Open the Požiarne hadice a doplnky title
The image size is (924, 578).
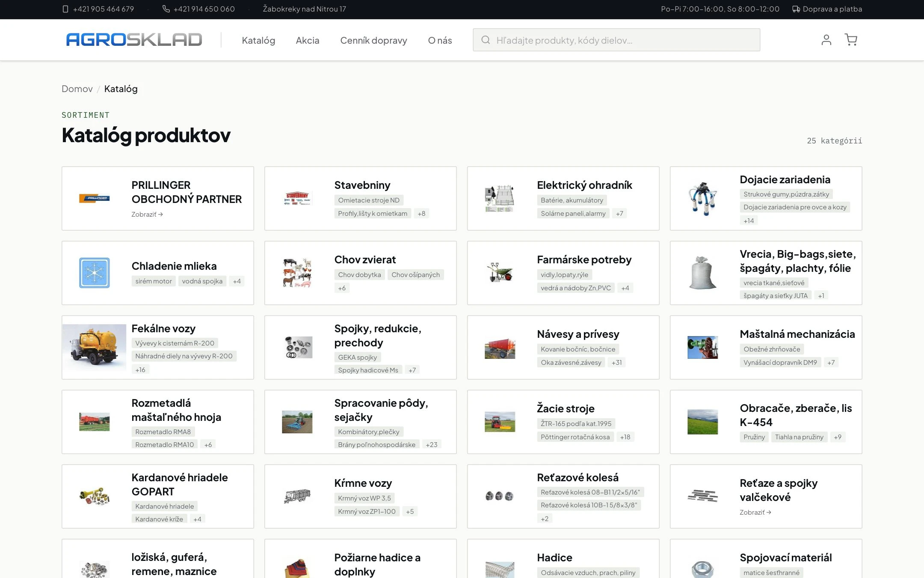pos(377,564)
